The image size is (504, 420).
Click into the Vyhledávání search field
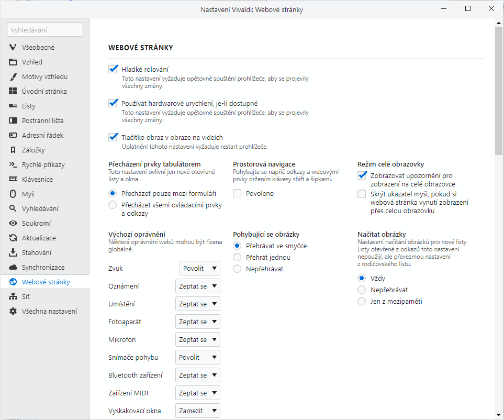click(x=45, y=29)
